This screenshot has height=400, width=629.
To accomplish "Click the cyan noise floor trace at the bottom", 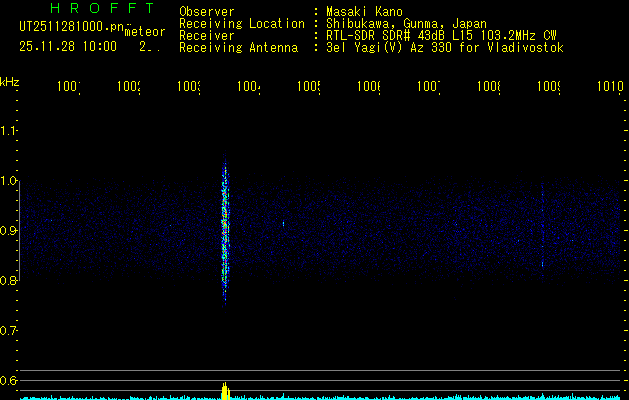I will [x=400, y=397].
